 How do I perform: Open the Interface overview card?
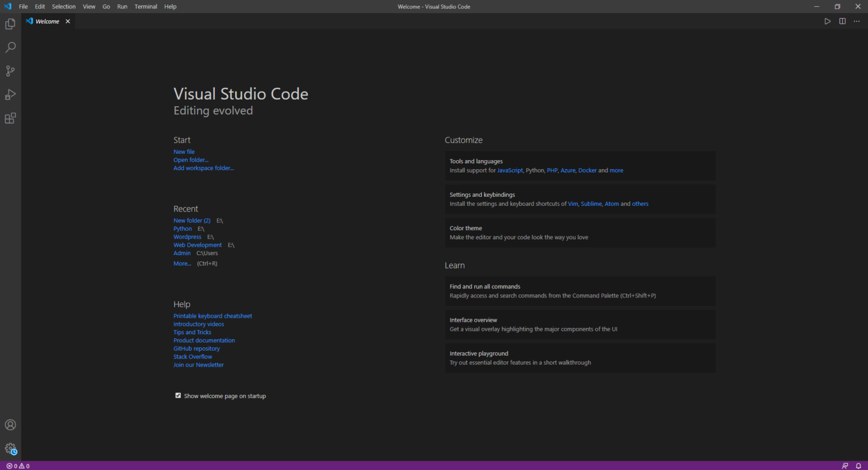click(580, 324)
